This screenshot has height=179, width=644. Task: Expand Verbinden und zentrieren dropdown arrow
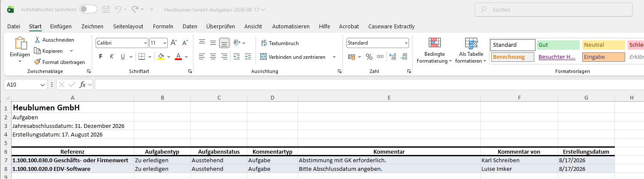pyautogui.click(x=334, y=57)
